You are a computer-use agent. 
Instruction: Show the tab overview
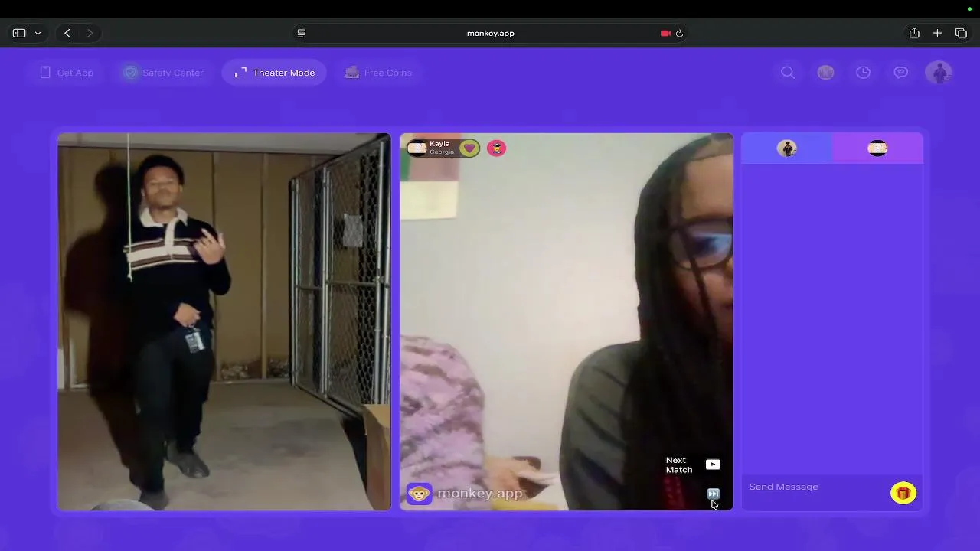pos(962,33)
